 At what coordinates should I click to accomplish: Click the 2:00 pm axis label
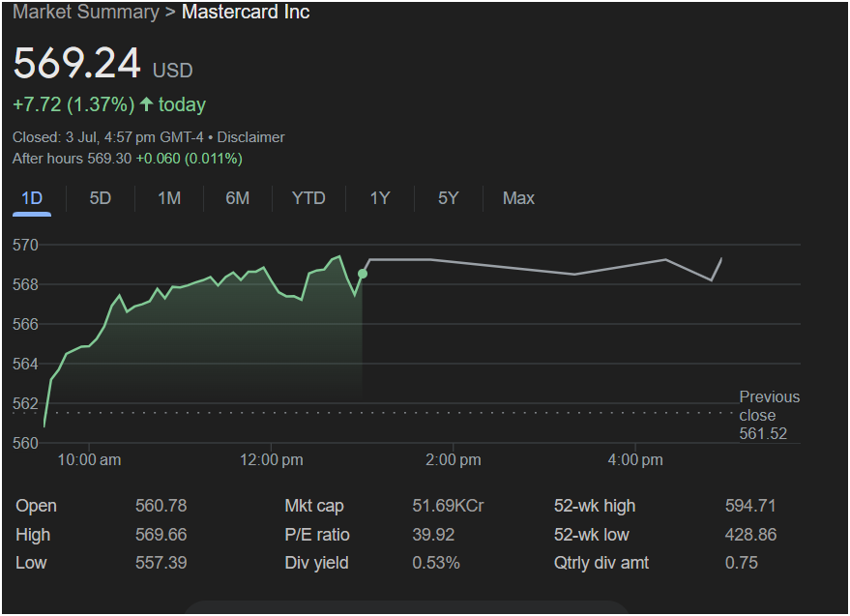click(x=454, y=460)
